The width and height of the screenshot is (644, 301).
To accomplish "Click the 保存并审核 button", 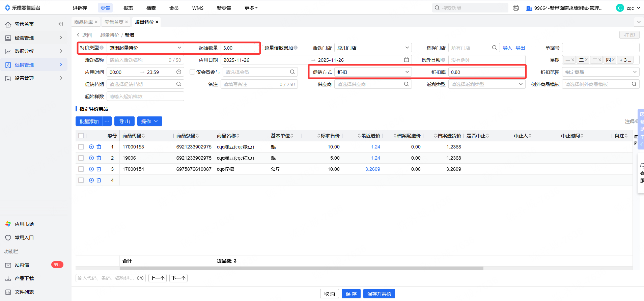I will pos(379,294).
